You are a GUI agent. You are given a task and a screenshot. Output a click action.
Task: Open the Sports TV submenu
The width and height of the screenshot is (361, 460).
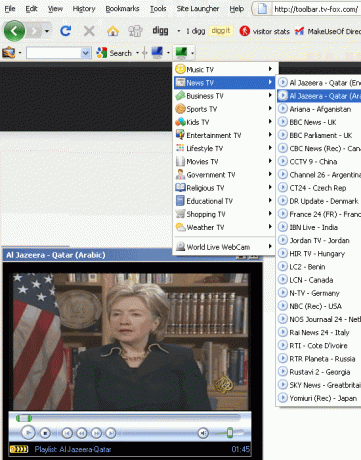pos(224,109)
